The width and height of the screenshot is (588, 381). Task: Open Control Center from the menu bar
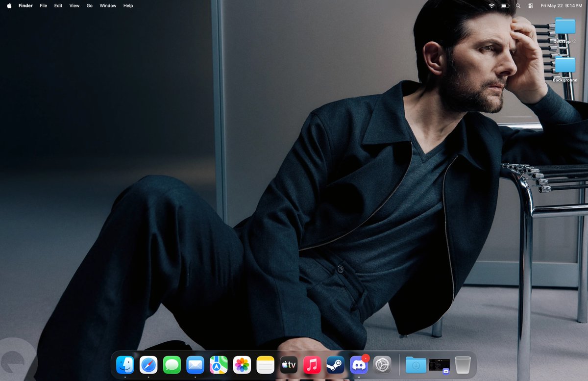pos(531,5)
